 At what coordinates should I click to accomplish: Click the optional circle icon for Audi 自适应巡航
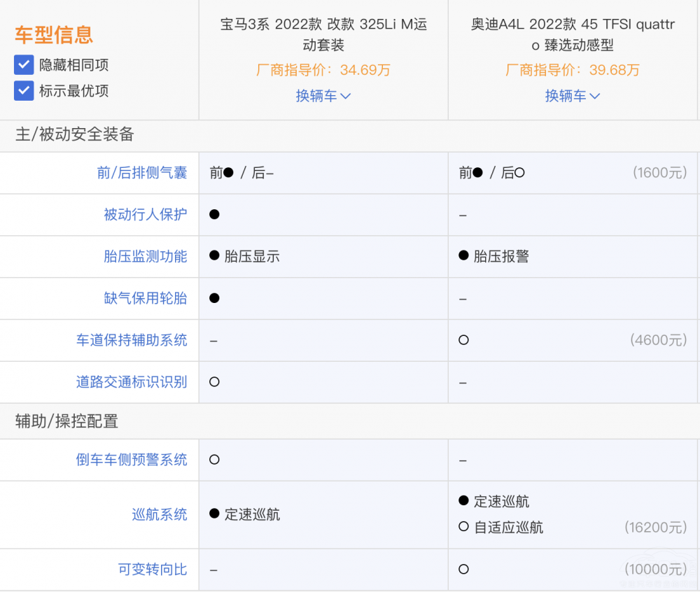(x=463, y=527)
